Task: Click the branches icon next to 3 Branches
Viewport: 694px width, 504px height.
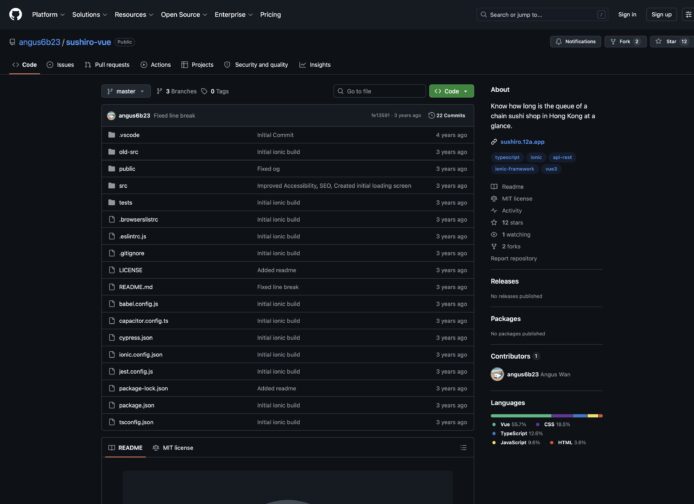Action: (159, 91)
